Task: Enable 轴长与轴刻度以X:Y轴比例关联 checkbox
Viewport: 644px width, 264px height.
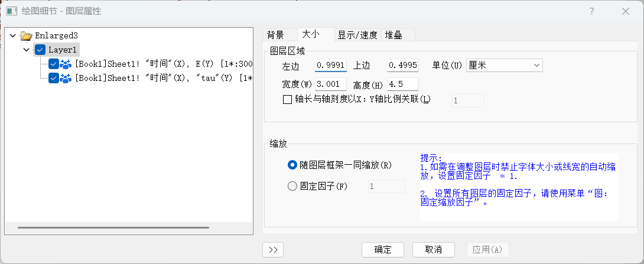Action: pos(288,100)
